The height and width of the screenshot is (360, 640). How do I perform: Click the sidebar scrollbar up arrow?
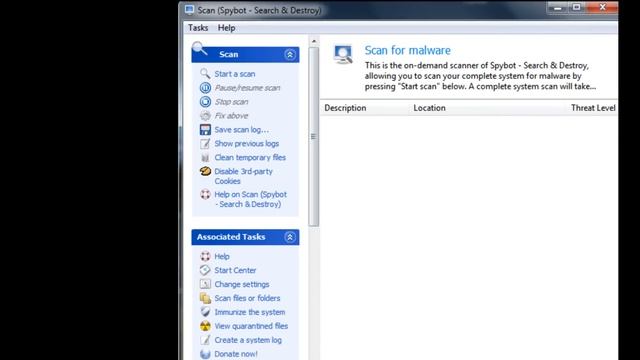[x=313, y=41]
